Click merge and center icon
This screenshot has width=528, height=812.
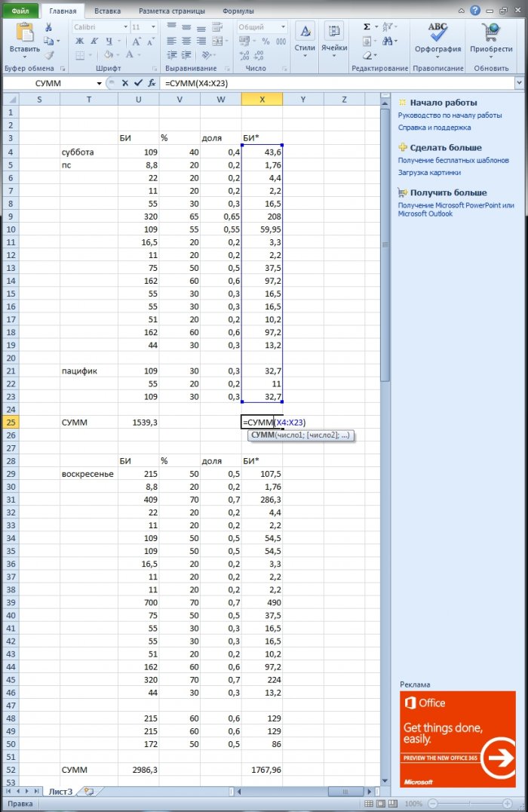pos(217,41)
